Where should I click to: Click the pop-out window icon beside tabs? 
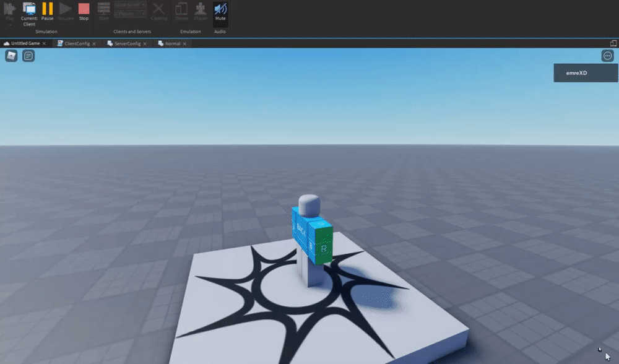point(613,43)
